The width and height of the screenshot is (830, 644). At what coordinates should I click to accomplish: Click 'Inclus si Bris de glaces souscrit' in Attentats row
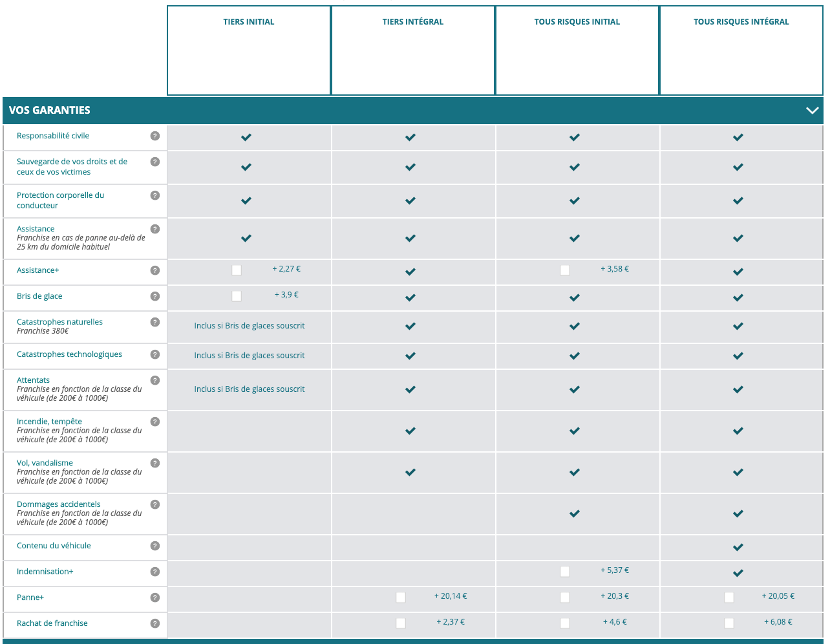tap(250, 389)
